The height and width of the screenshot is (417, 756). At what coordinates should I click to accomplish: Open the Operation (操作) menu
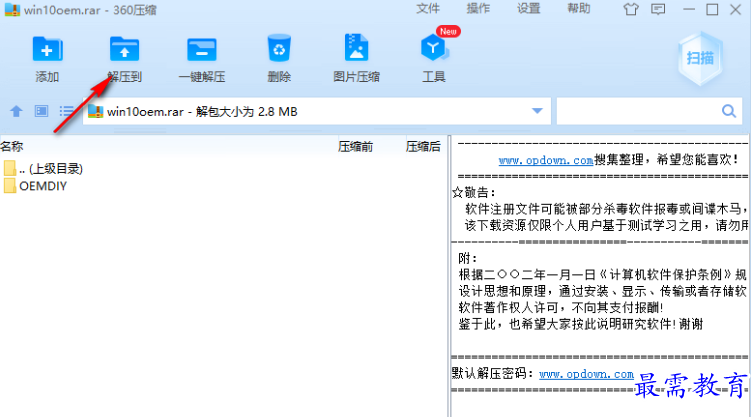tap(478, 9)
